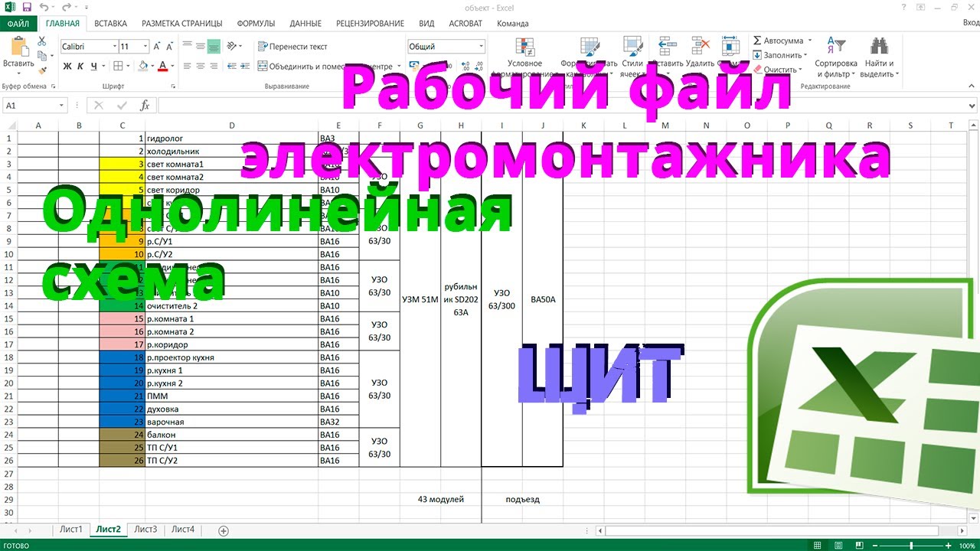The image size is (980, 551).
Task: Click the Undo arrow icon
Action: (x=44, y=8)
